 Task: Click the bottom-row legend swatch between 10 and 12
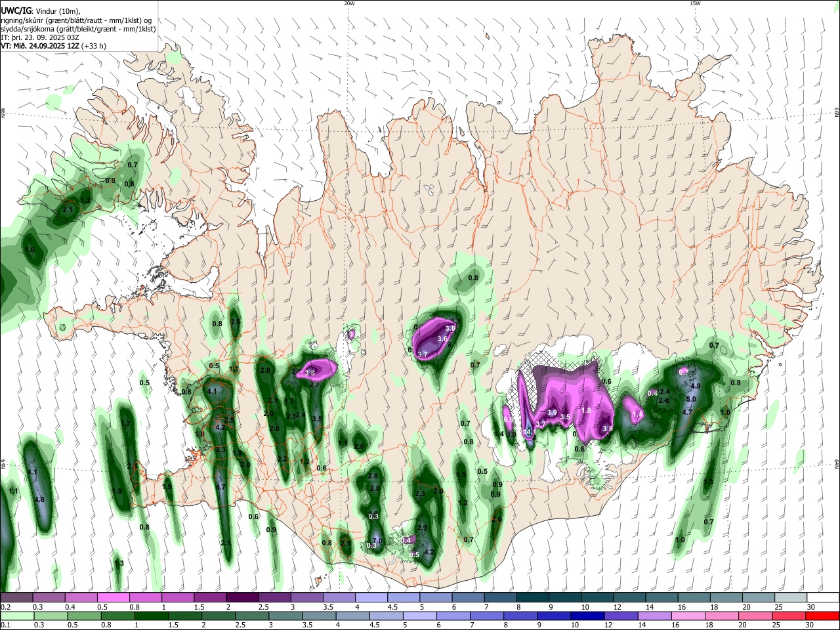587,616
